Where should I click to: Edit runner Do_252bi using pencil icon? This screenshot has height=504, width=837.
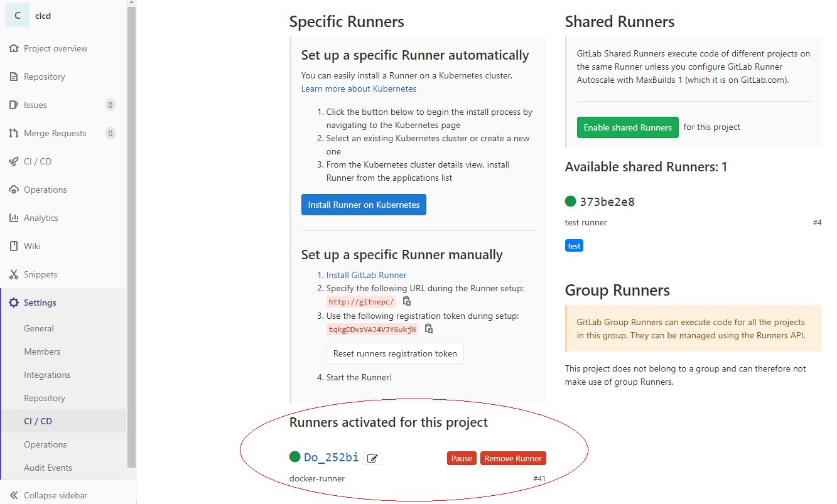(372, 458)
